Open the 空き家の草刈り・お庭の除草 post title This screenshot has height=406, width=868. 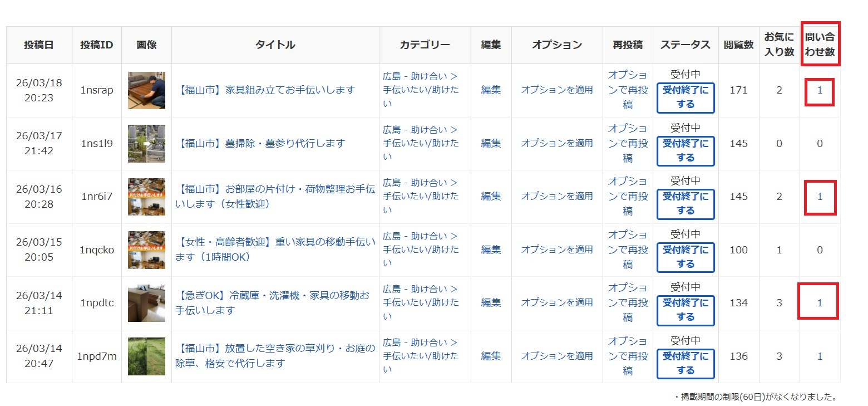tap(275, 356)
